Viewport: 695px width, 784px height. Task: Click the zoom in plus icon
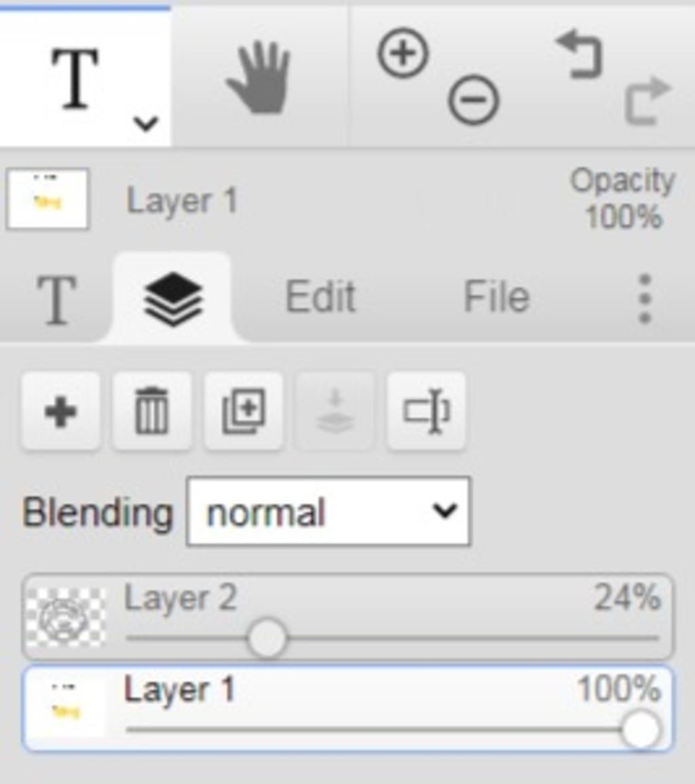point(403,52)
